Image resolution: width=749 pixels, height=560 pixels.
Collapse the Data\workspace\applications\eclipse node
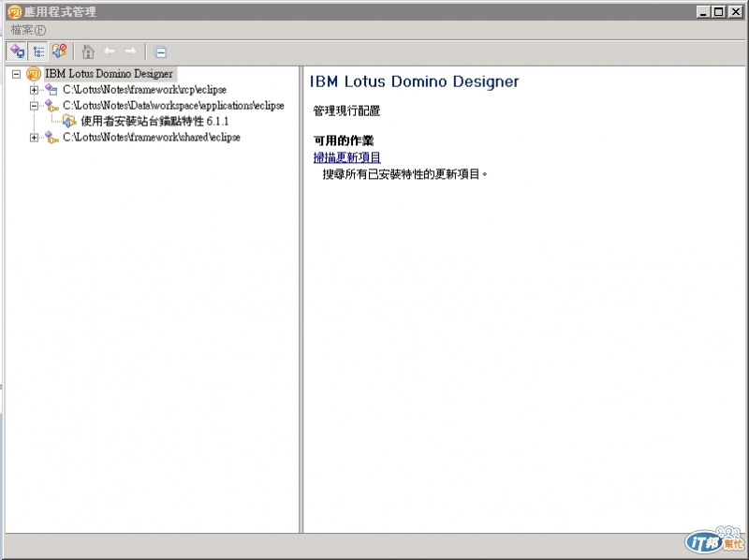coord(34,106)
